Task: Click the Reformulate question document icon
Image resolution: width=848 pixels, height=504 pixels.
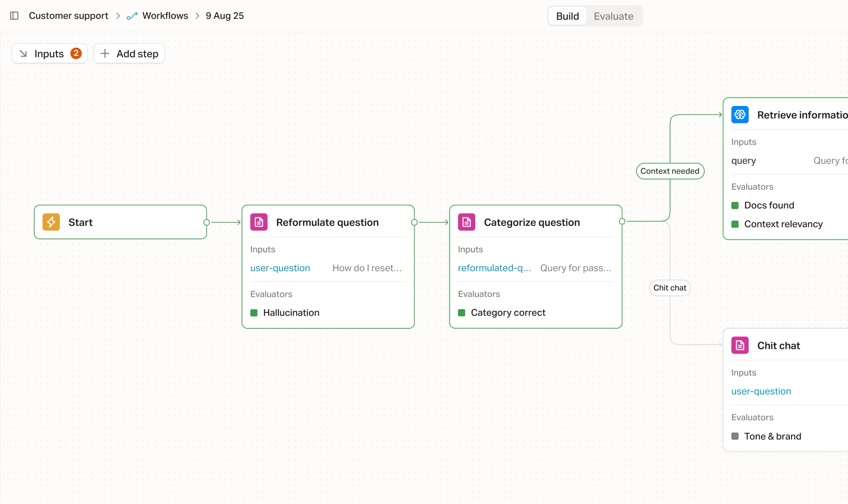Action: [259, 222]
